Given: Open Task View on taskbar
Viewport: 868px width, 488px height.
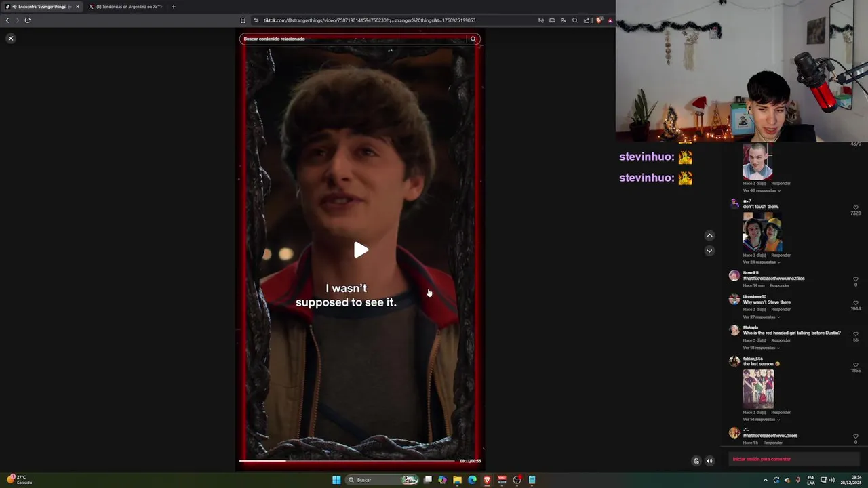Looking at the screenshot, I should coord(428,480).
